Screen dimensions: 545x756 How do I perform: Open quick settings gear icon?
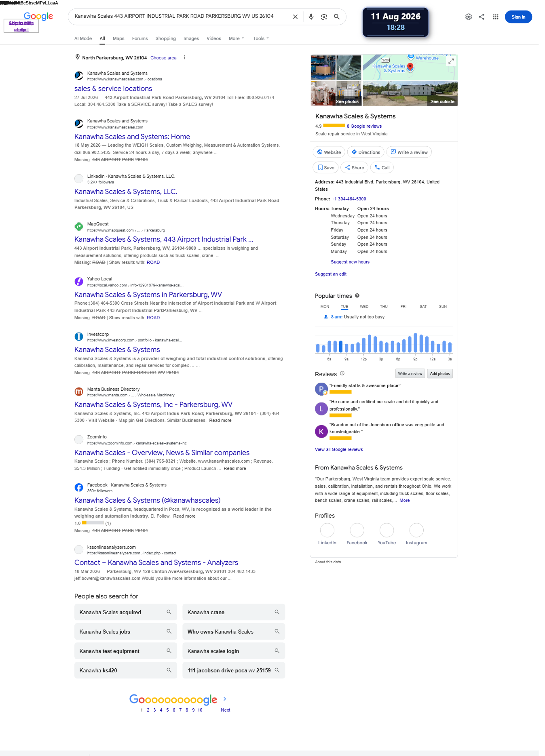[469, 17]
